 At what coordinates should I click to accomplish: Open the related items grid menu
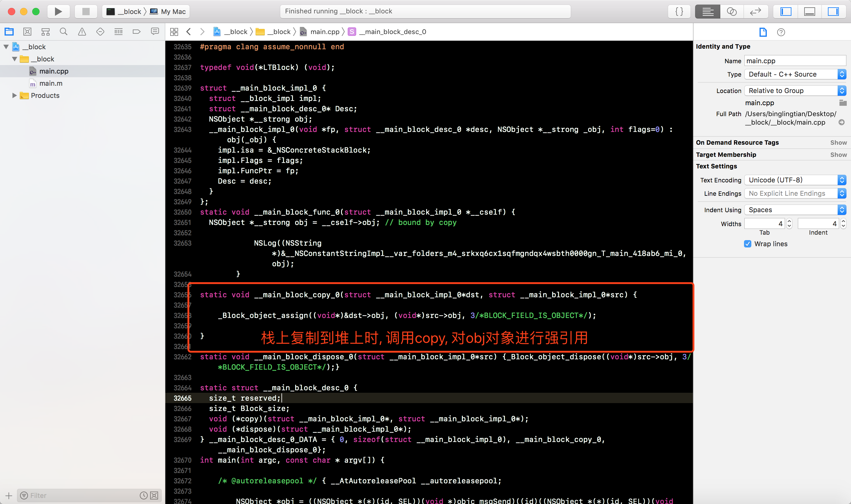[174, 32]
